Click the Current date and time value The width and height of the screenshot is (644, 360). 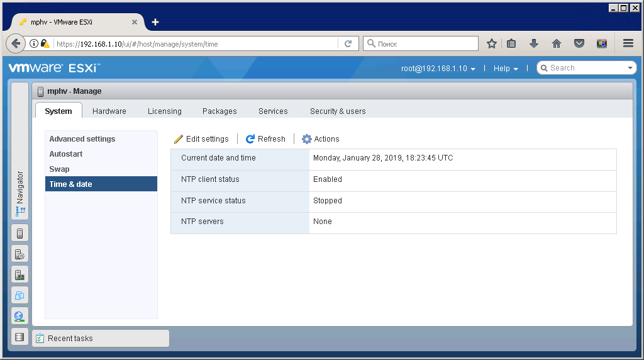tap(383, 158)
